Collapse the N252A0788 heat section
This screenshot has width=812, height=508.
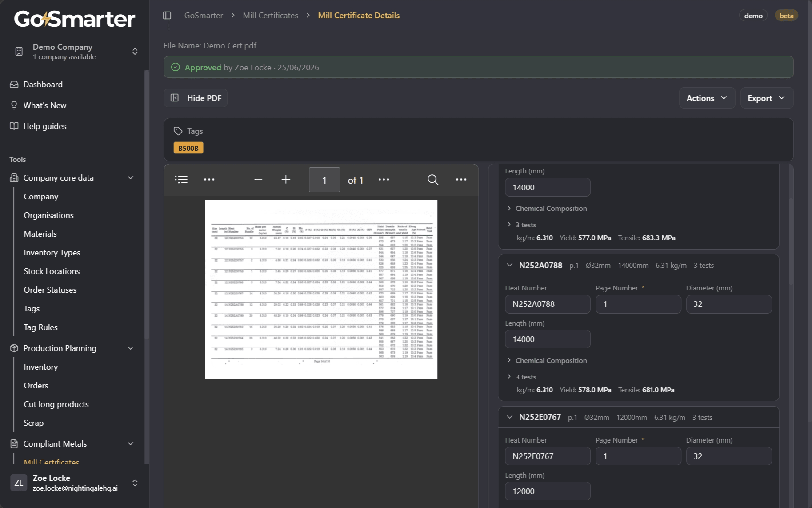[509, 266]
